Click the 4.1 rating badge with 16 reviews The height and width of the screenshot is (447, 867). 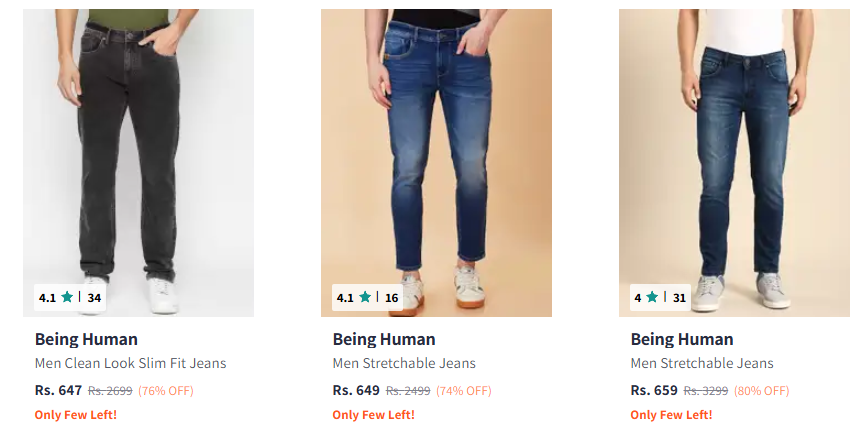367,297
